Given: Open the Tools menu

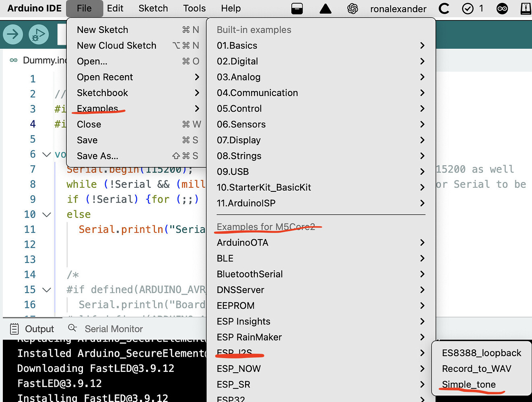Looking at the screenshot, I should [194, 8].
